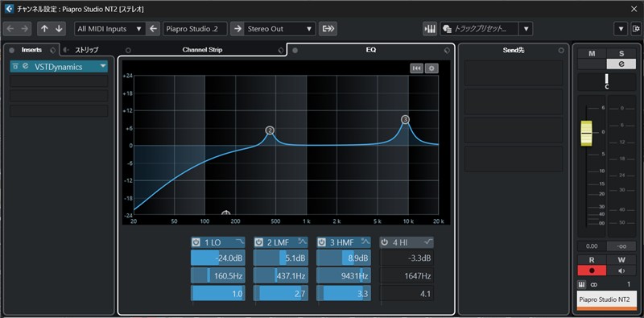
Task: Go to next channel with right arrow
Action: (x=25, y=29)
